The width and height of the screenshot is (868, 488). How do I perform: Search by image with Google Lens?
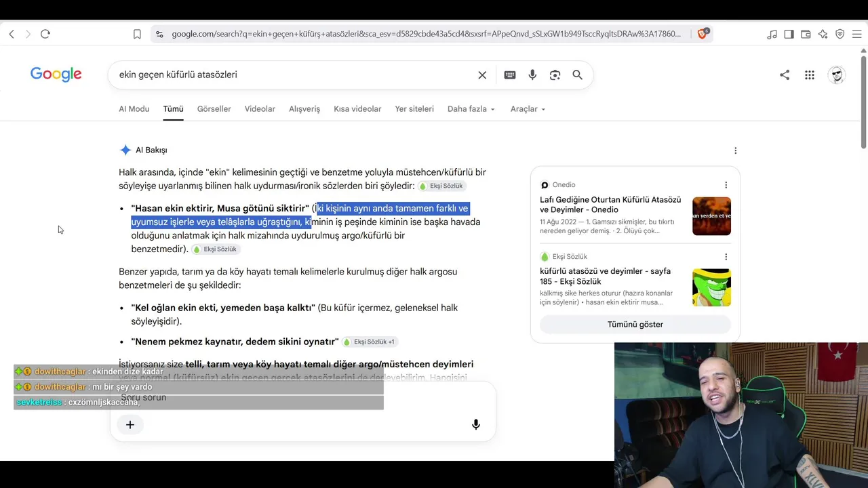[555, 75]
